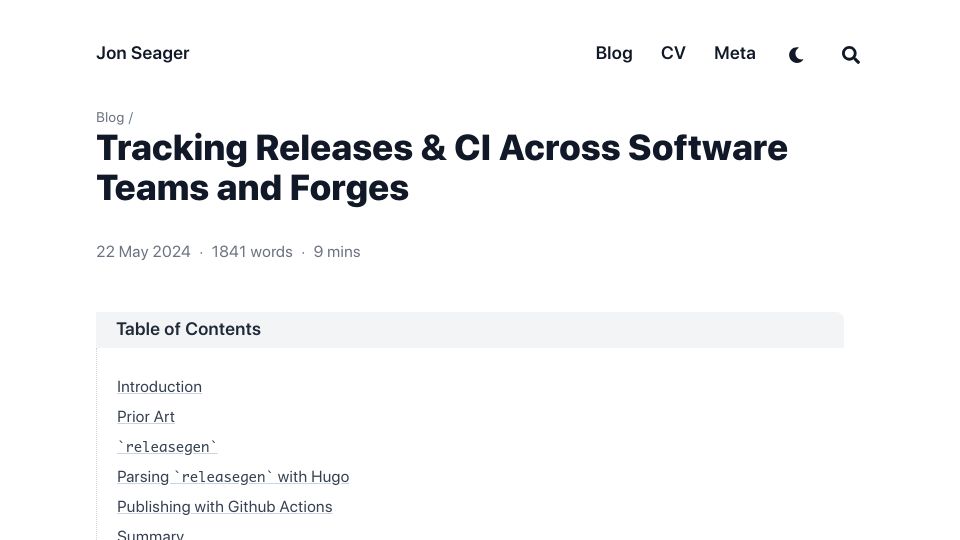The height and width of the screenshot is (540, 960).
Task: Collapse the Table of Contents header
Action: (x=470, y=329)
